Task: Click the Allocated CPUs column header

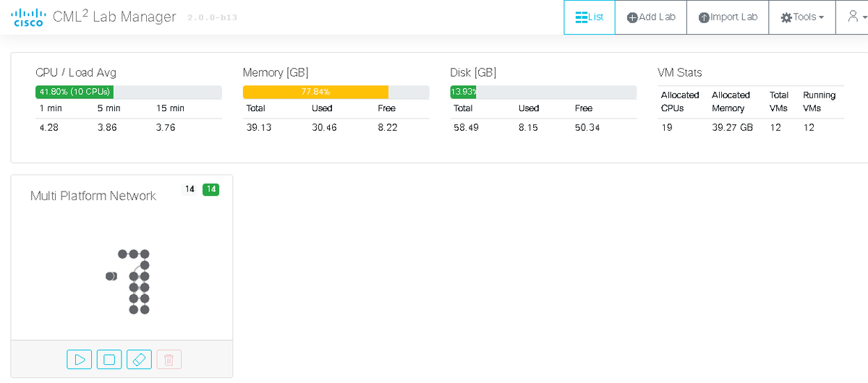Action: coord(680,102)
